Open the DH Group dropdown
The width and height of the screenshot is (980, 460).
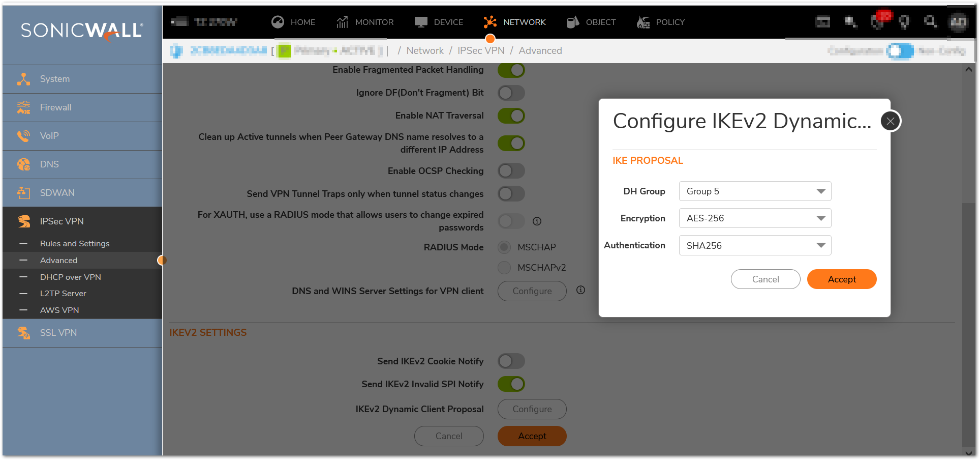tap(755, 191)
